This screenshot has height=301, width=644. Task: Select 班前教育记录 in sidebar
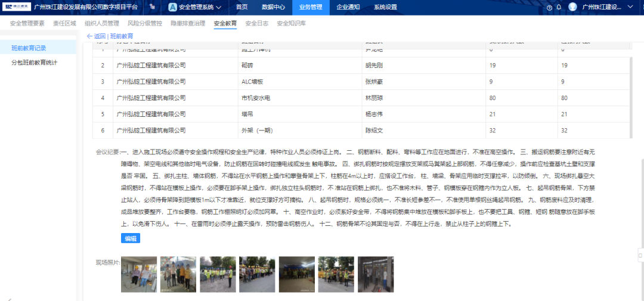tap(29, 48)
